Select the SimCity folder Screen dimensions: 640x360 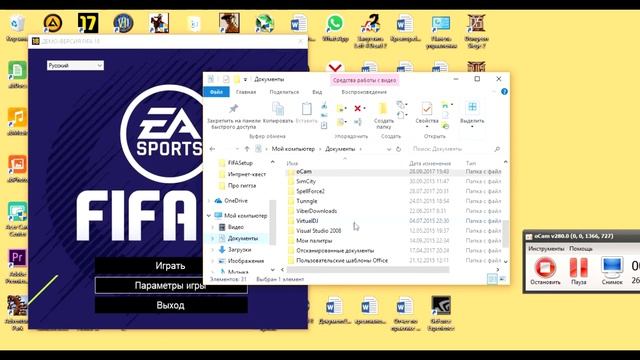(x=306, y=181)
